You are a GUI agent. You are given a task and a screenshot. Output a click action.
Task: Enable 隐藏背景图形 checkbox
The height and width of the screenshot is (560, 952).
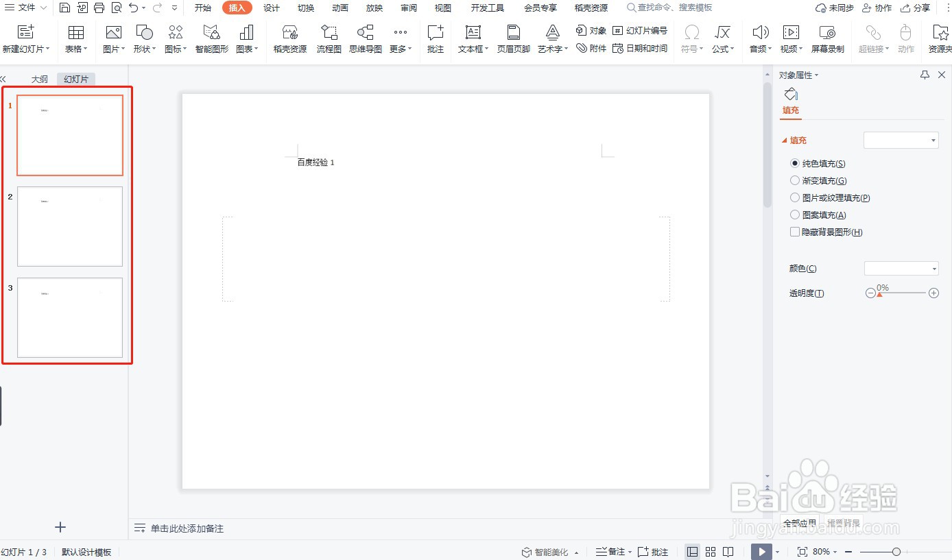tap(794, 232)
